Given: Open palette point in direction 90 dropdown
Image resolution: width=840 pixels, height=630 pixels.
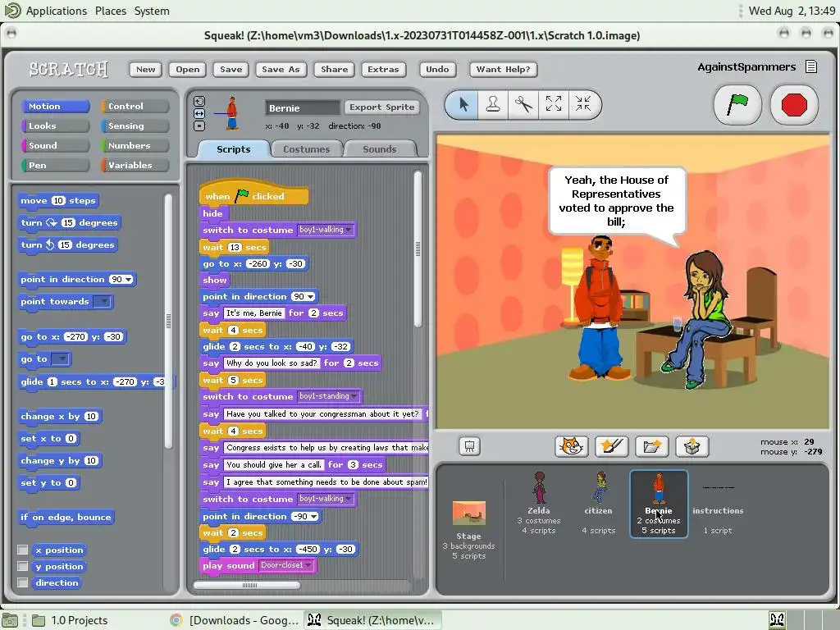Looking at the screenshot, I should coord(129,280).
